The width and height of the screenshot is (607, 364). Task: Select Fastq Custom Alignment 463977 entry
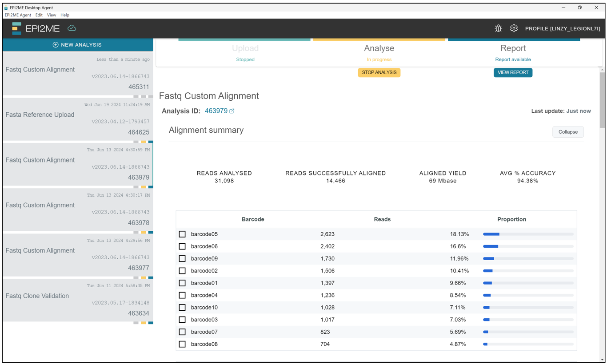click(x=78, y=255)
